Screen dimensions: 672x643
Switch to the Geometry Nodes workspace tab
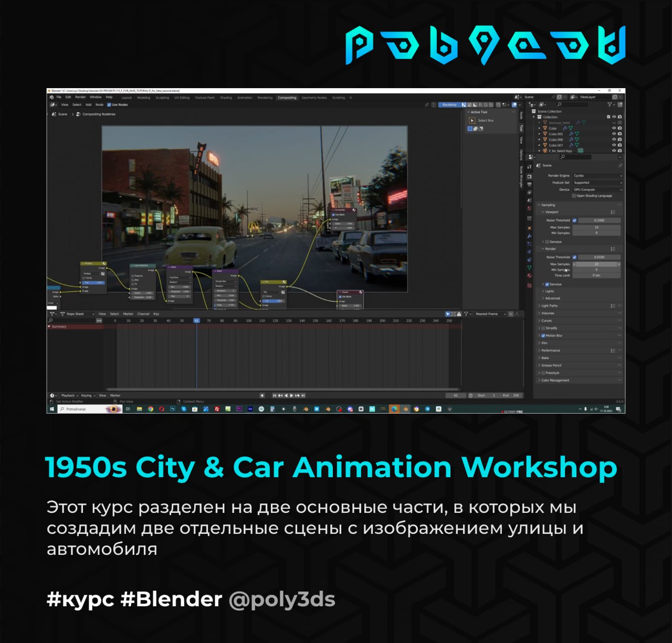314,98
